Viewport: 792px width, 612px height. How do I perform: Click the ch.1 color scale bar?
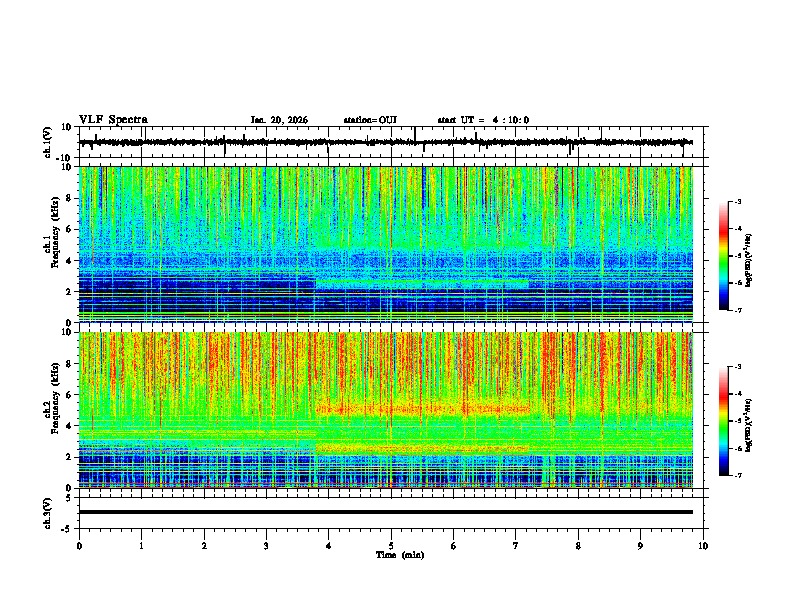pyautogui.click(x=723, y=256)
